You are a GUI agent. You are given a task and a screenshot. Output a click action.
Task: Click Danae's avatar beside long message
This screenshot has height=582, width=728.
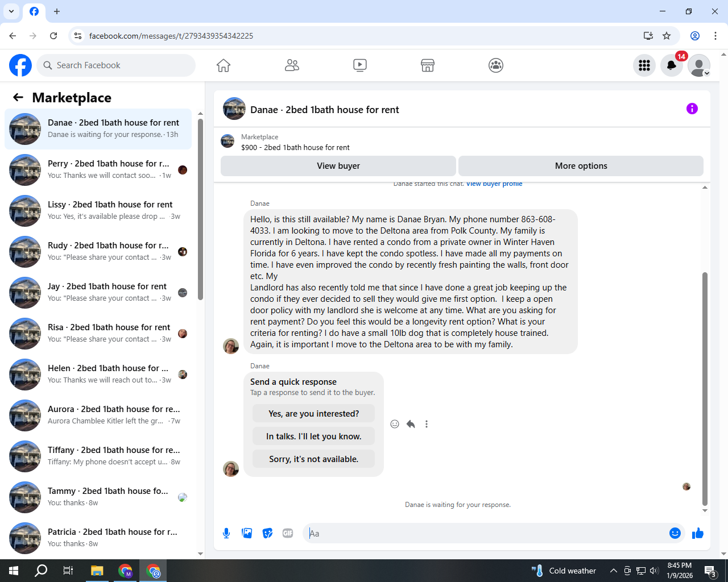(231, 346)
